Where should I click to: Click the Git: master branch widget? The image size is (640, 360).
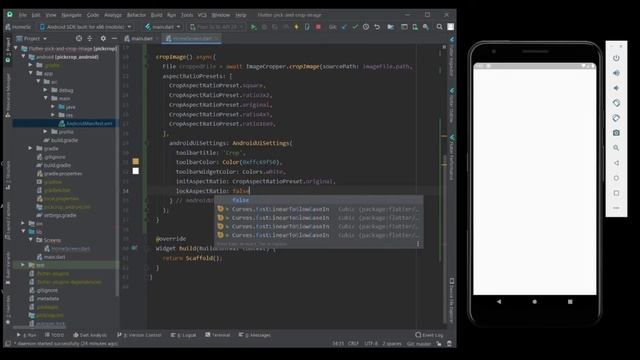click(419, 344)
